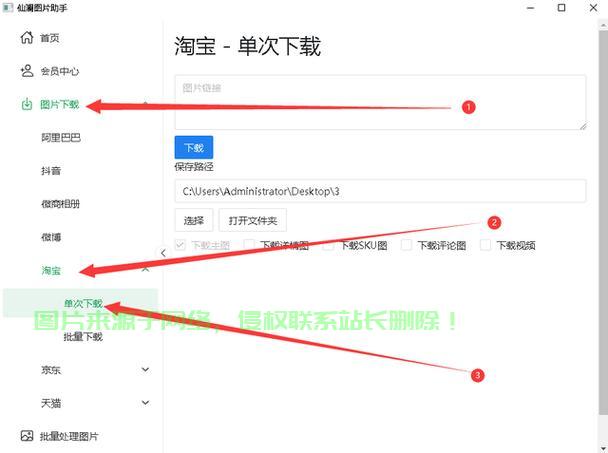Expand the 天猫 submenu chevron
The height and width of the screenshot is (453, 608).
[x=145, y=403]
